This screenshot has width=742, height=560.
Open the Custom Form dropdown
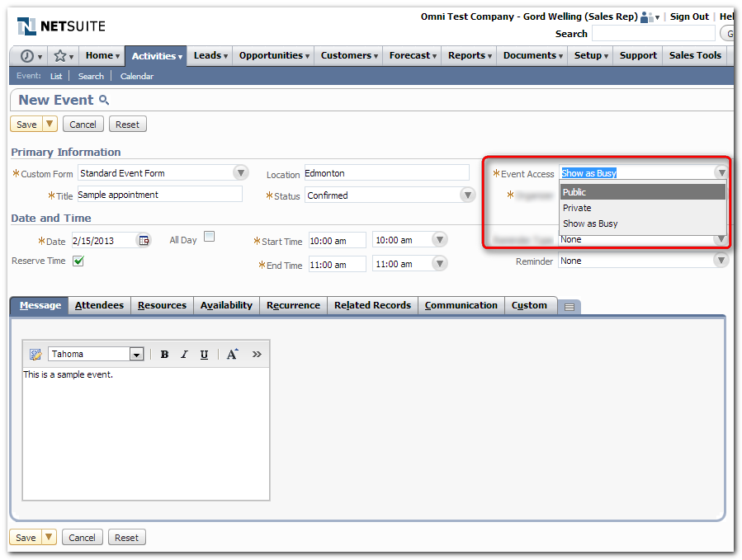tap(240, 172)
